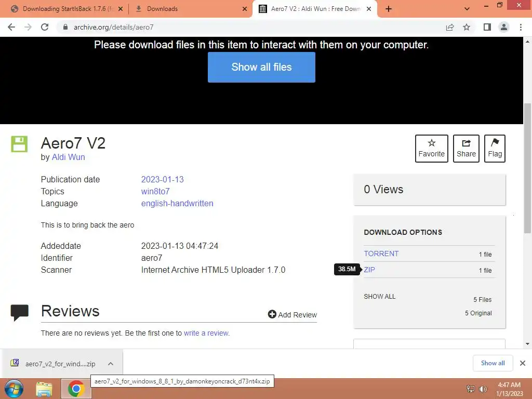Click the network tray icon
532x399 pixels.
coord(471,389)
